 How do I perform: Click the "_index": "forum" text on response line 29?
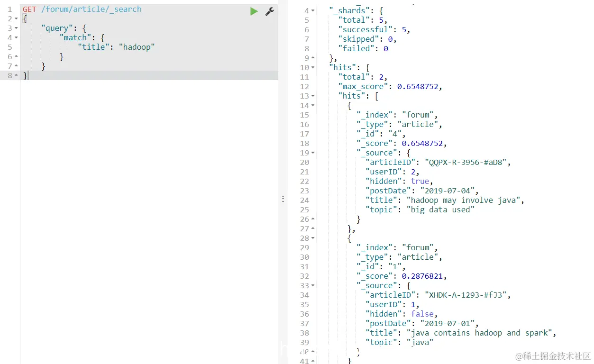click(397, 247)
